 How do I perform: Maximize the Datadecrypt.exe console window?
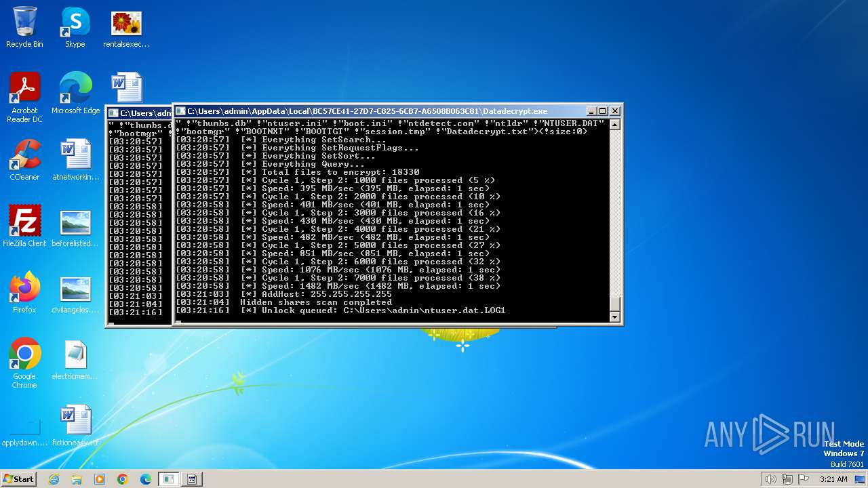[x=602, y=111]
